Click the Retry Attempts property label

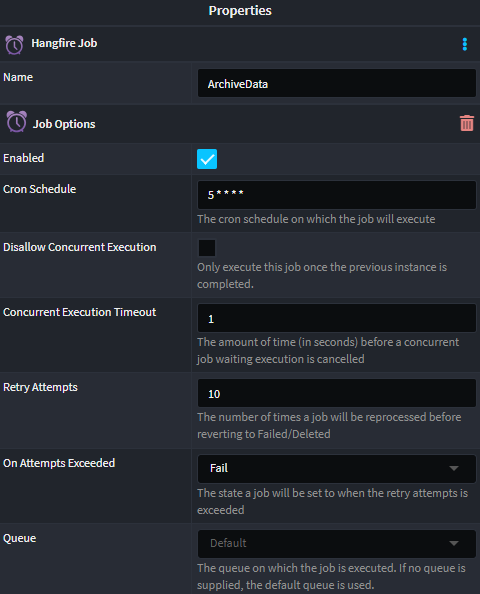40,387
